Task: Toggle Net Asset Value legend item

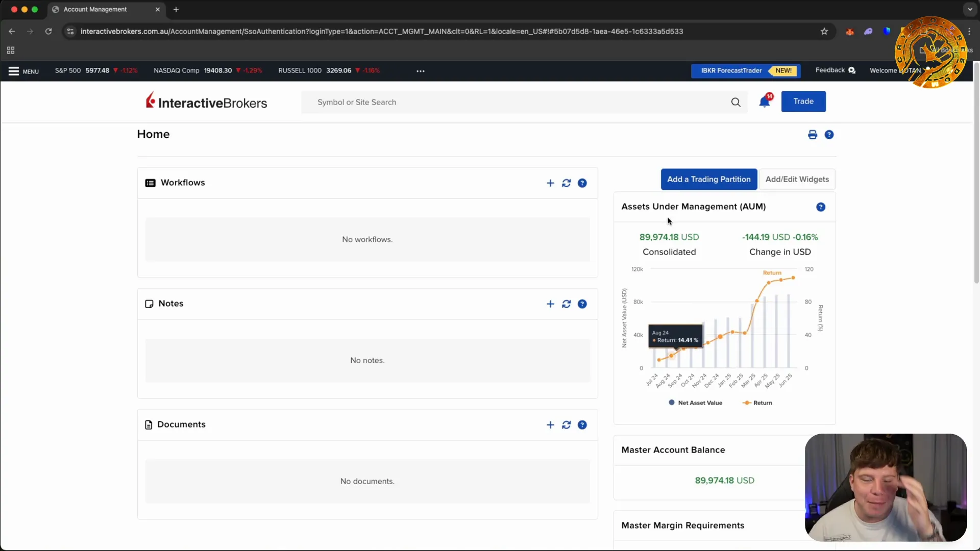Action: (x=695, y=403)
